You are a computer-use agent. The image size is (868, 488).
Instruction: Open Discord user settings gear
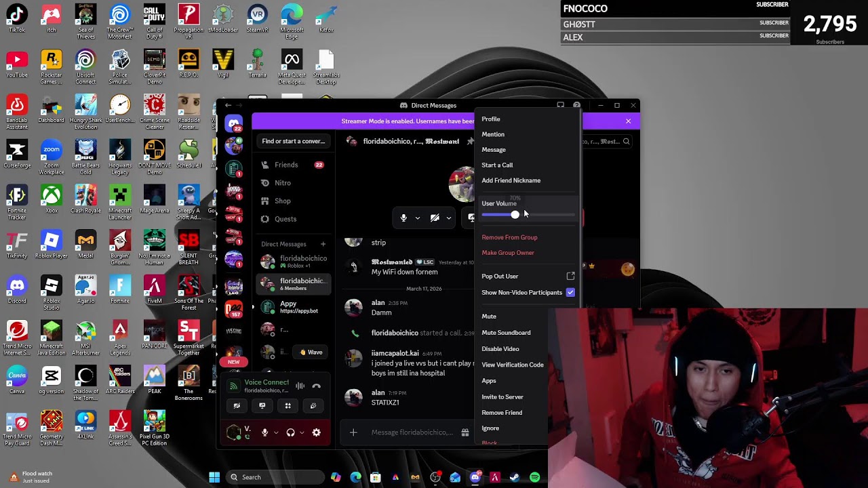tap(316, 432)
